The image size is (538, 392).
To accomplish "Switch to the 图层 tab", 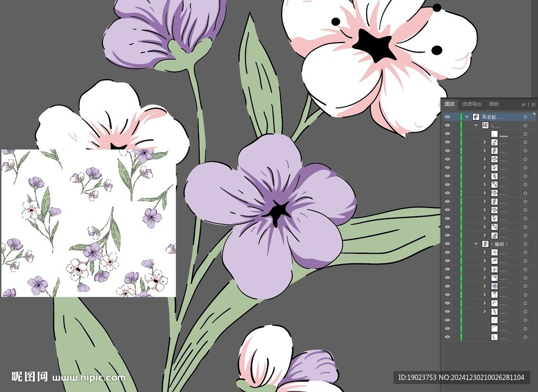I will 450,104.
